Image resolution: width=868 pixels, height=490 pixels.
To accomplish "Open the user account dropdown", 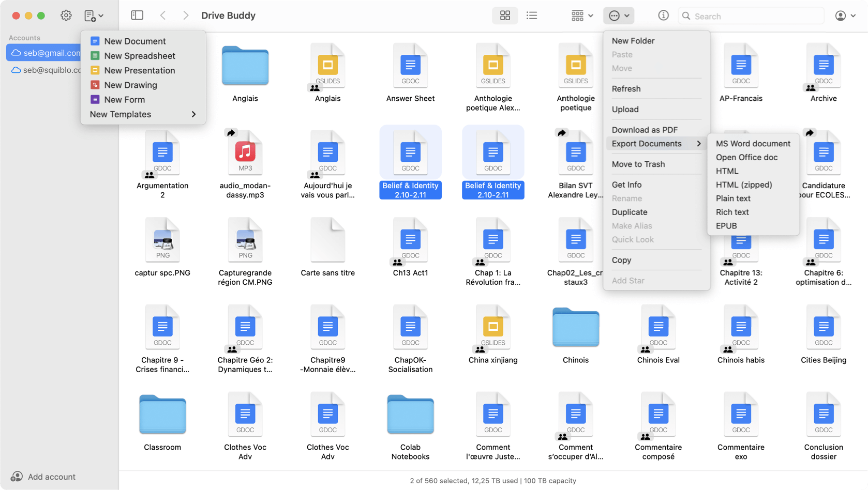I will (x=845, y=16).
